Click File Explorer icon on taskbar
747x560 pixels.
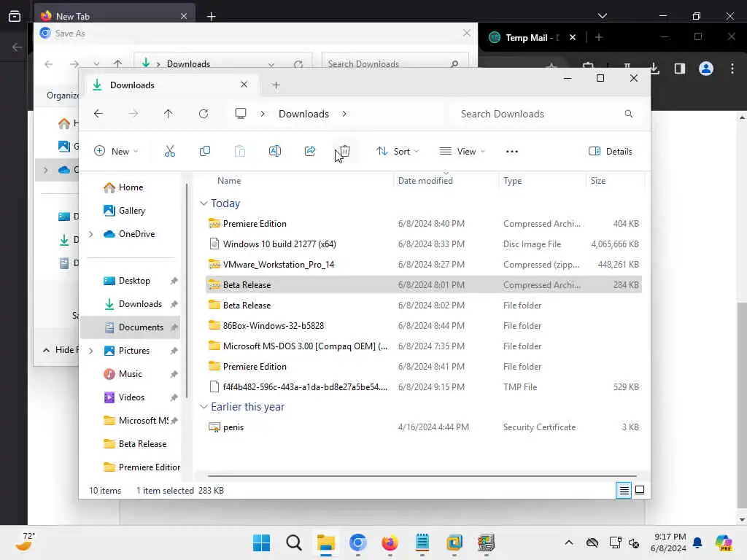click(326, 542)
